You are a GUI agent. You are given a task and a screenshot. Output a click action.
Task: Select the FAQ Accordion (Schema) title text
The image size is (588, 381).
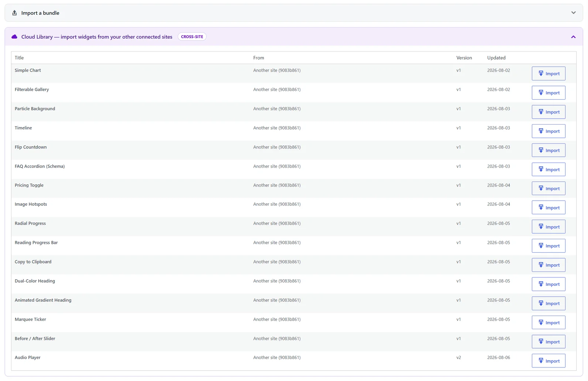(x=40, y=166)
